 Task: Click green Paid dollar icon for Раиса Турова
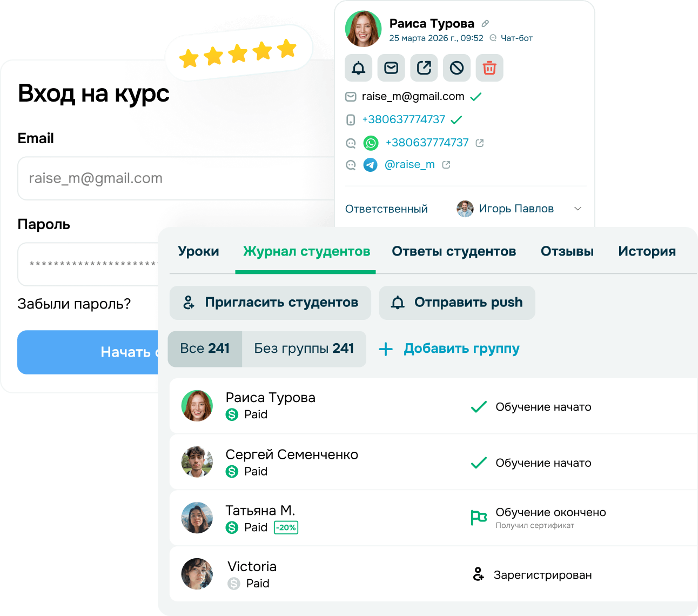pos(232,414)
